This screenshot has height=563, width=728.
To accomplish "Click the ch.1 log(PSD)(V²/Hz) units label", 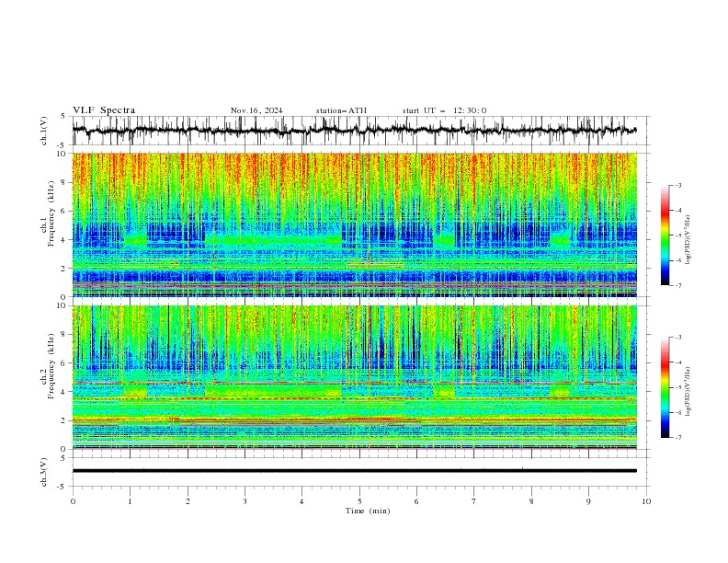I will click(x=688, y=239).
